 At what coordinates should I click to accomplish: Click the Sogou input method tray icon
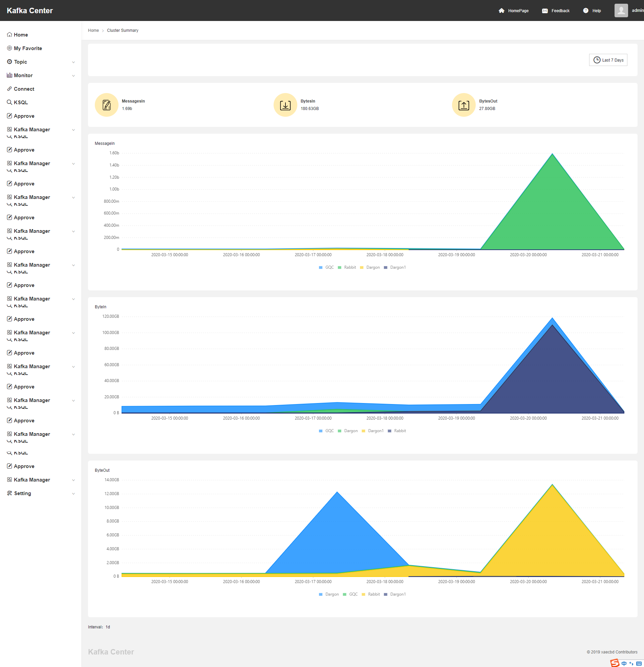[x=615, y=663]
